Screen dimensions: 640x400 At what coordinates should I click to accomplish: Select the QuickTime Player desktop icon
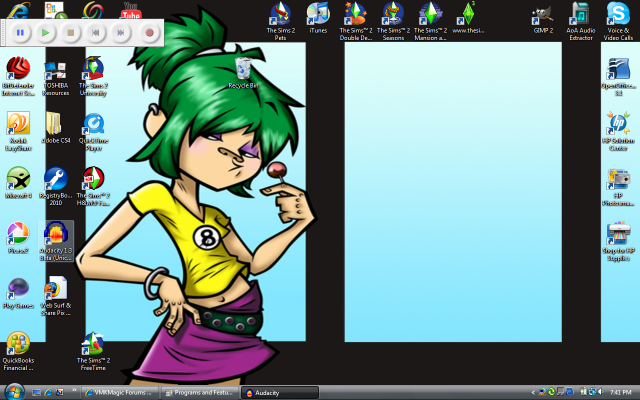[93, 126]
